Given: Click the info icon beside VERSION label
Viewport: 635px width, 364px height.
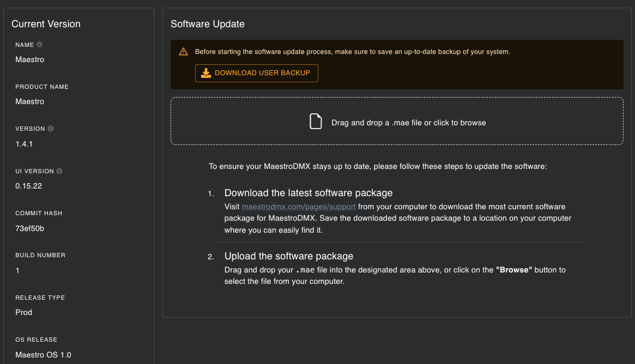Looking at the screenshot, I should (51, 129).
